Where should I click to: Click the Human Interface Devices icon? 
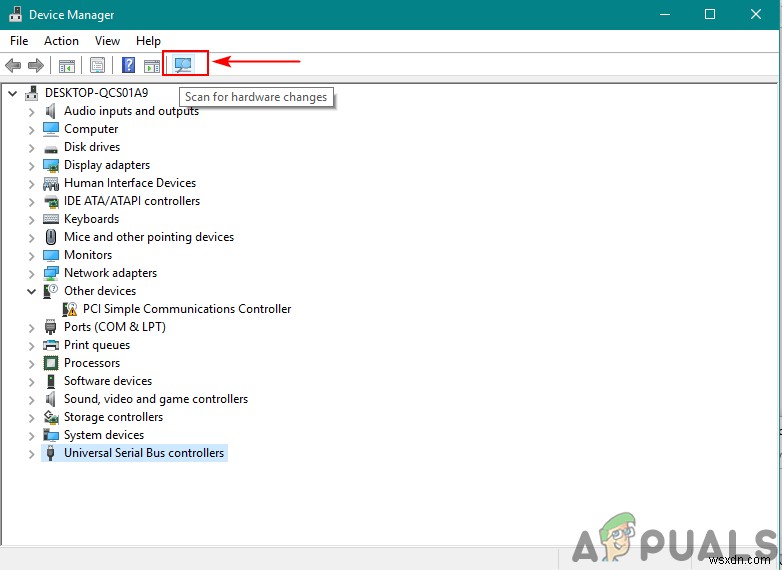(x=51, y=184)
